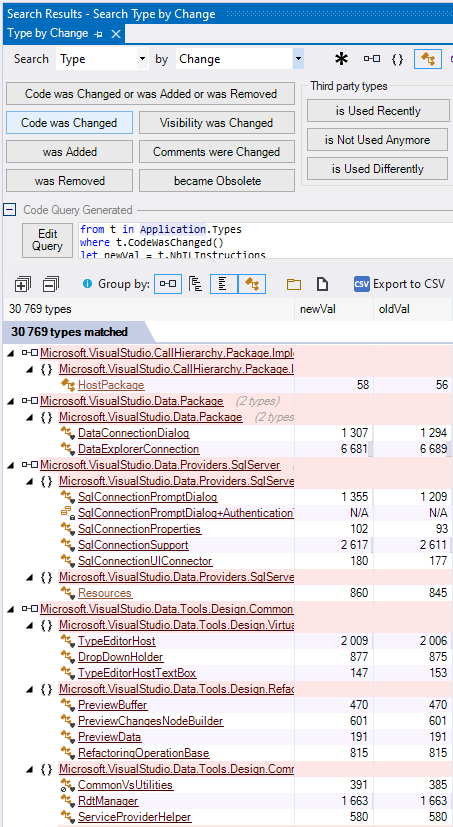Viewport: 453px width, 827px height.
Task: Open the DataConnectionDialog type link
Action: point(133,433)
